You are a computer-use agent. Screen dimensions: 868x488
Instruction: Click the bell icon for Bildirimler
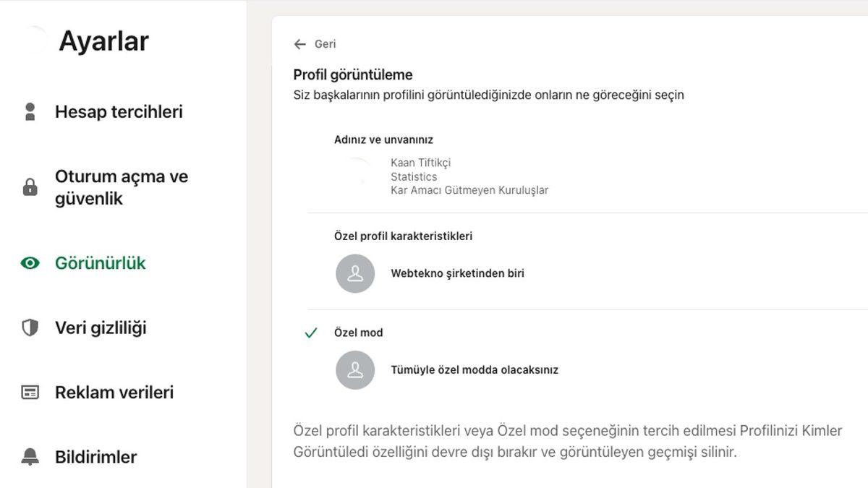point(29,457)
